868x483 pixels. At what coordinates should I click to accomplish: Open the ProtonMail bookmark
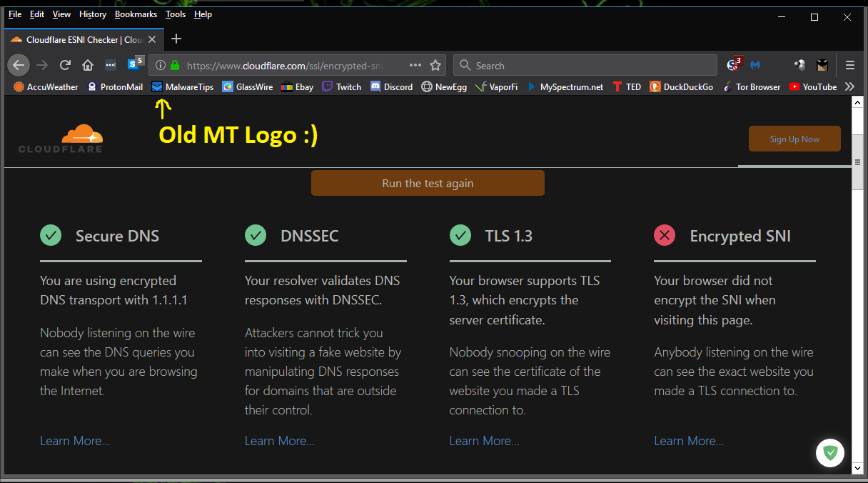coord(114,86)
